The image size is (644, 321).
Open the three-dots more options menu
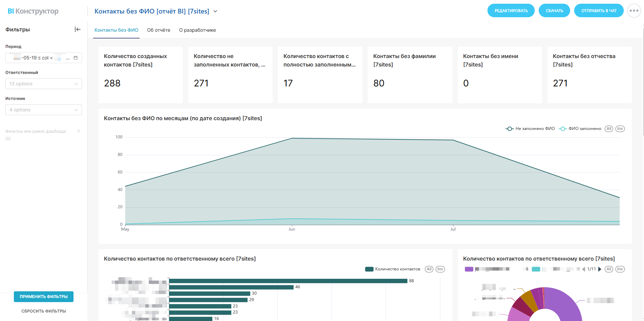pyautogui.click(x=634, y=11)
